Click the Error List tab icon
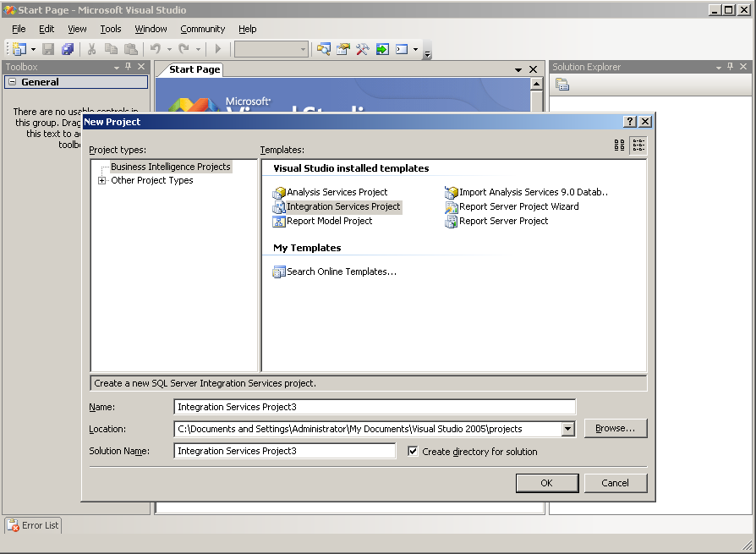The height and width of the screenshot is (554, 756). [x=13, y=525]
